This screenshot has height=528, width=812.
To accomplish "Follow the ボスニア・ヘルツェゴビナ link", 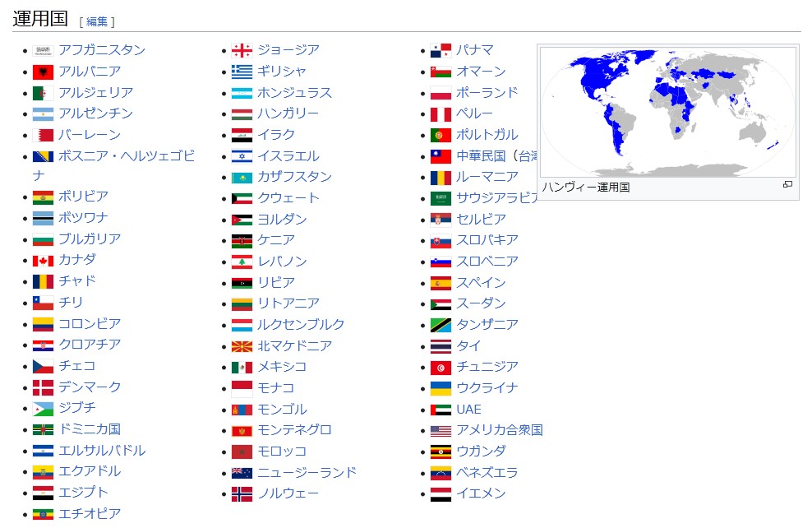I will pos(126,156).
